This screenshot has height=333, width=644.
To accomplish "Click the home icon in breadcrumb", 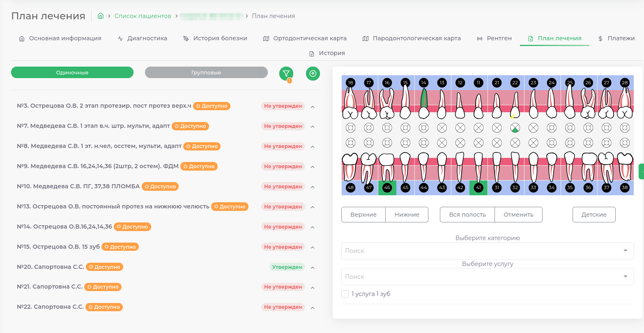I will [x=100, y=16].
